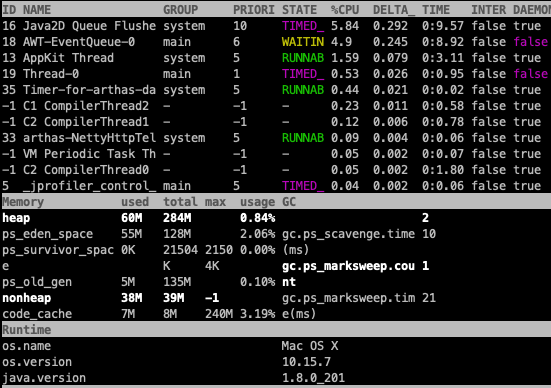
Task: Click code_cache max value 240M
Action: coord(219,314)
